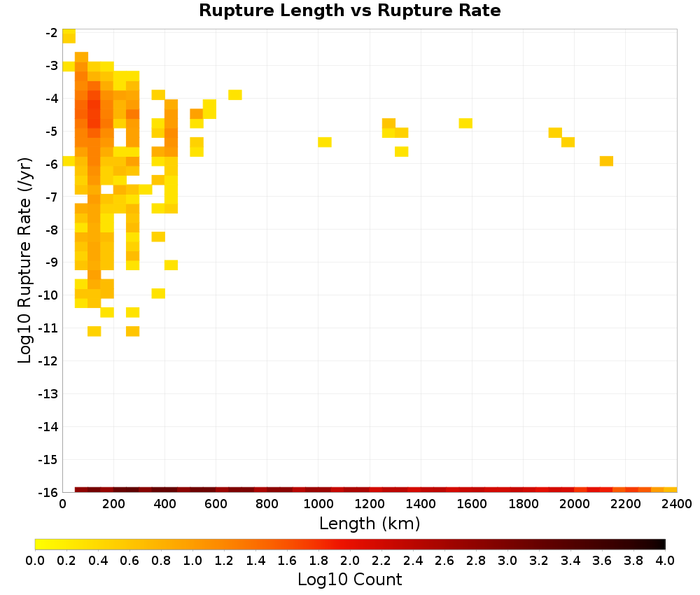Click the length-axis tick label "1400"

pyautogui.click(x=421, y=504)
